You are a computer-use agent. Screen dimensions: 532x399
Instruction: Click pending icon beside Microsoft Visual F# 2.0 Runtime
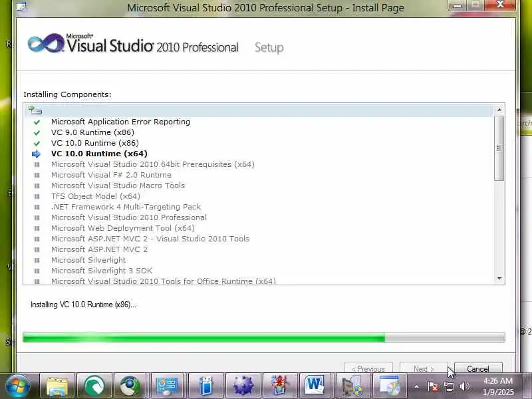click(37, 175)
